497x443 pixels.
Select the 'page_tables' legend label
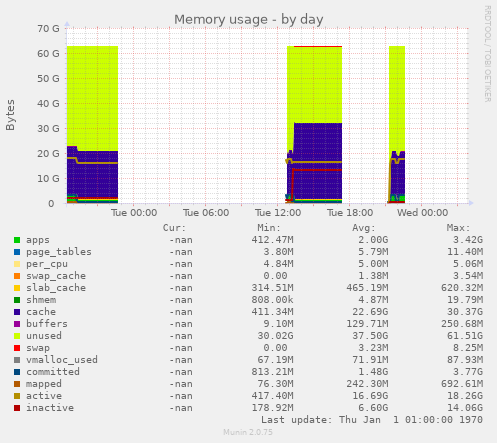(x=59, y=252)
